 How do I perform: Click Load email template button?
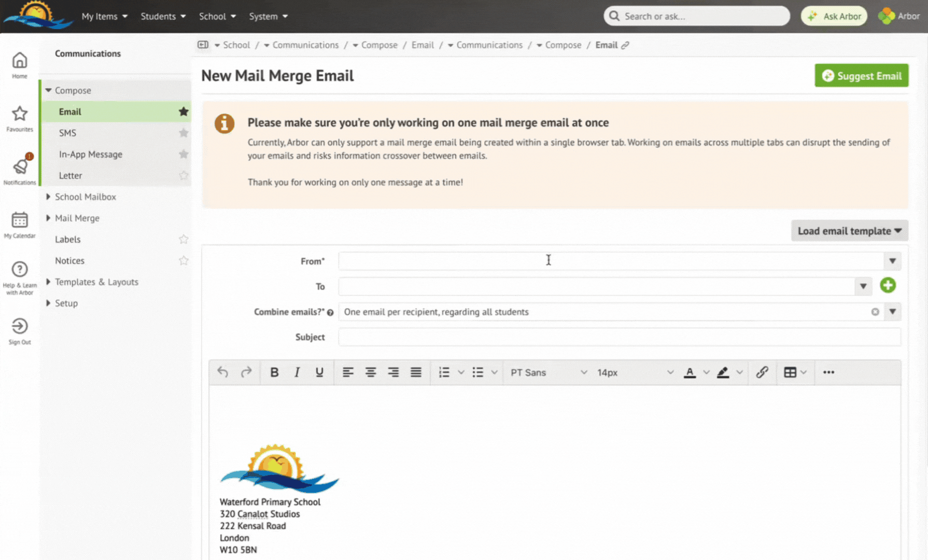tap(849, 231)
